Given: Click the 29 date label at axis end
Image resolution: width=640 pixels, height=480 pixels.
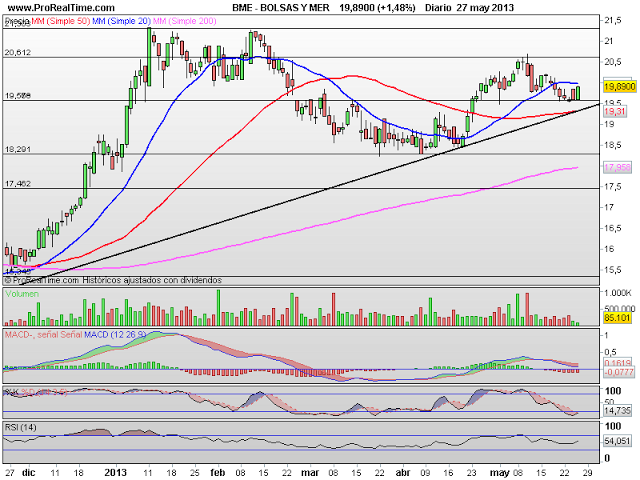Looking at the screenshot, I should pyautogui.click(x=587, y=473).
